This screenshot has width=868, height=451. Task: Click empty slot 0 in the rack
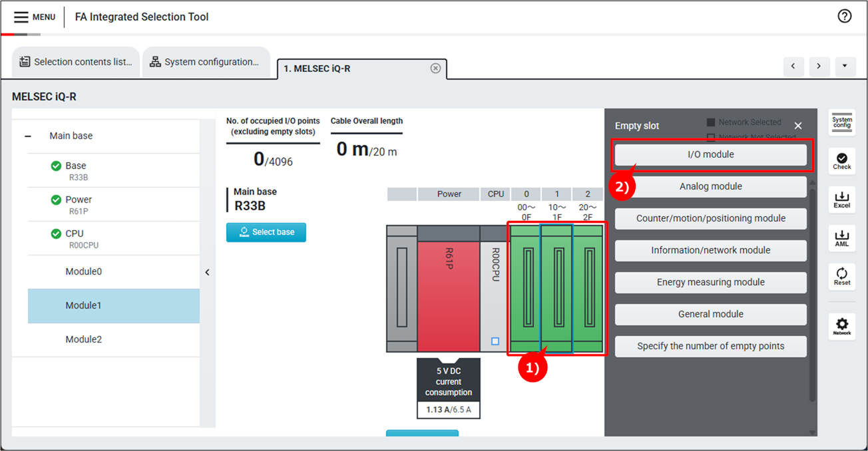pos(526,288)
